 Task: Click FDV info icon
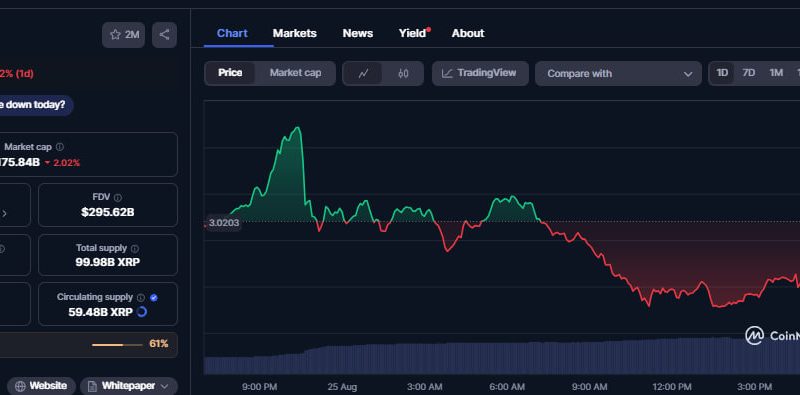click(x=118, y=198)
